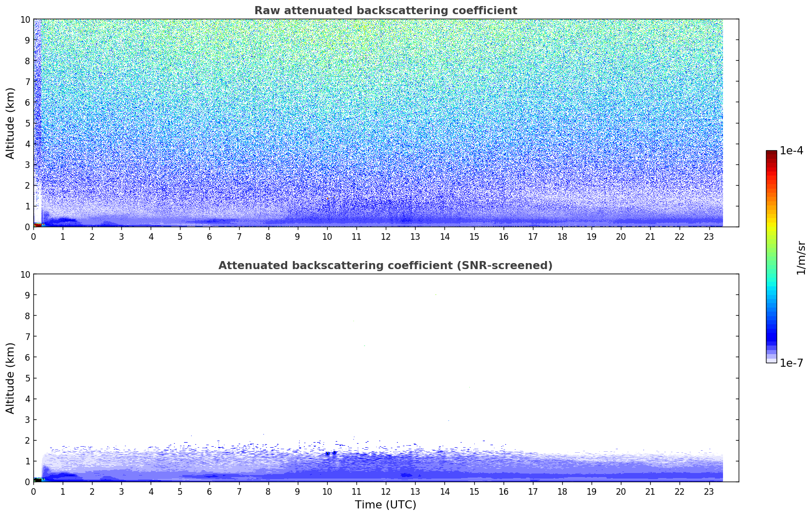812x516 pixels.
Task: Click the "Attenuated backscattering coefficient (SNR-screened)" title
Action: coord(385,266)
